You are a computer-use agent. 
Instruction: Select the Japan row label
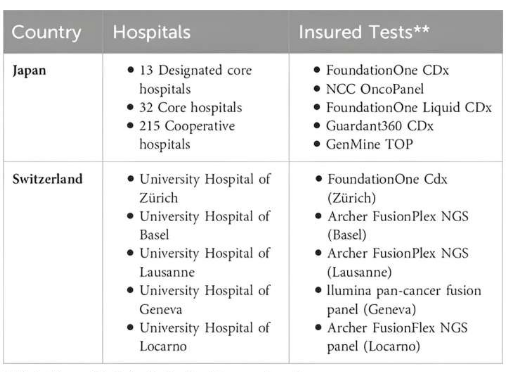[29, 71]
